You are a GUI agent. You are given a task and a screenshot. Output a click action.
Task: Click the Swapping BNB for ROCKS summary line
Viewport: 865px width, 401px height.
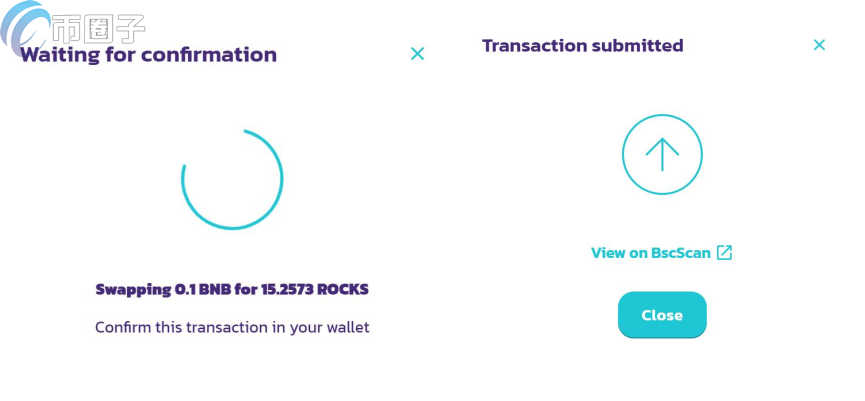[x=232, y=290]
